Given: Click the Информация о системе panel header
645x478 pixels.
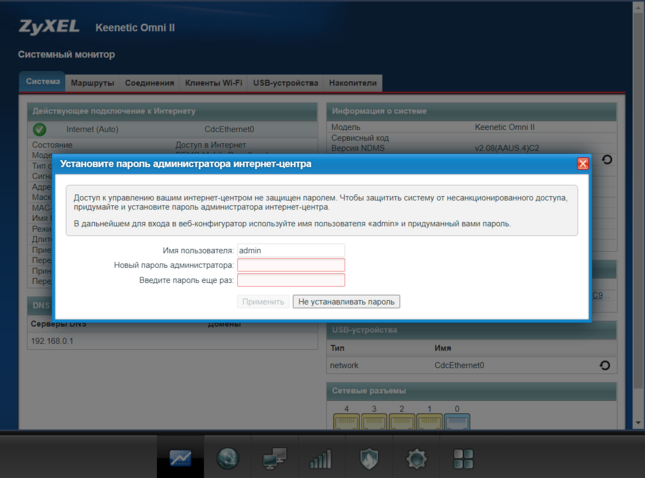Looking at the screenshot, I should tap(471, 111).
